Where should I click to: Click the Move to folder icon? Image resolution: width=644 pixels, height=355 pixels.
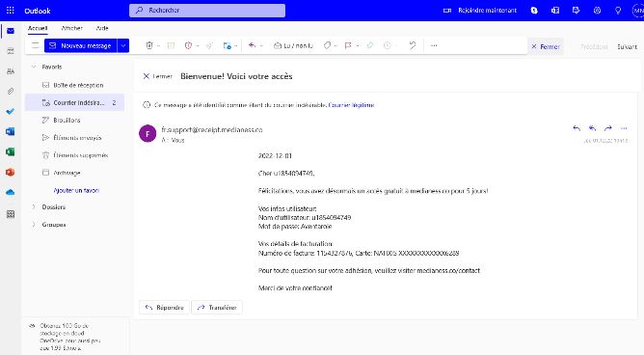(x=227, y=45)
